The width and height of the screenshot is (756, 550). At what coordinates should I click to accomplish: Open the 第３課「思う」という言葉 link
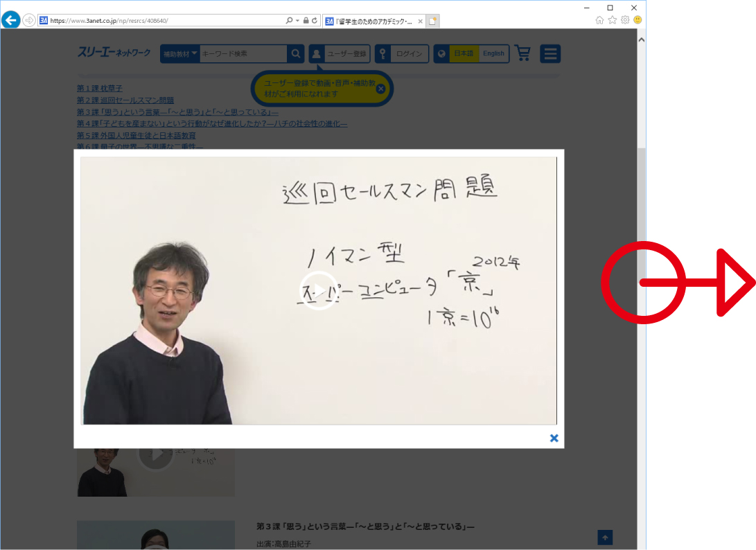click(x=177, y=112)
